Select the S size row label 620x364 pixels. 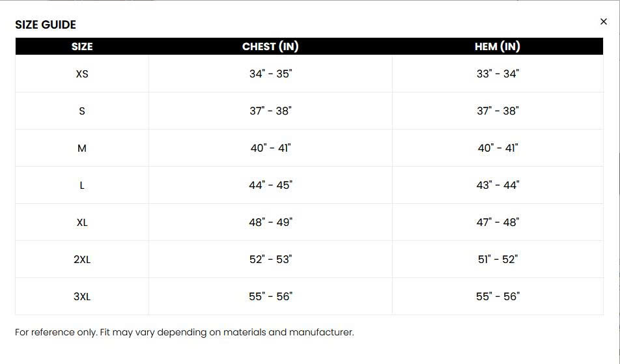click(82, 111)
